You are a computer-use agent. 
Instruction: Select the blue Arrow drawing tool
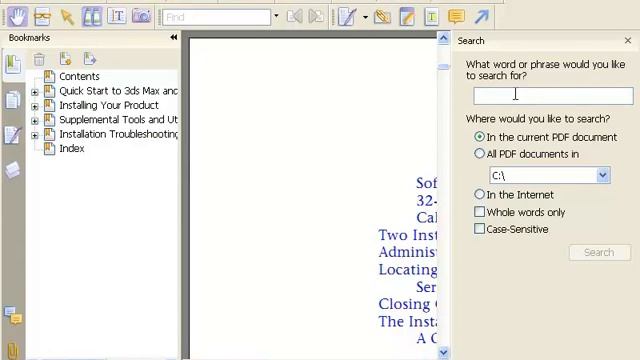click(482, 17)
